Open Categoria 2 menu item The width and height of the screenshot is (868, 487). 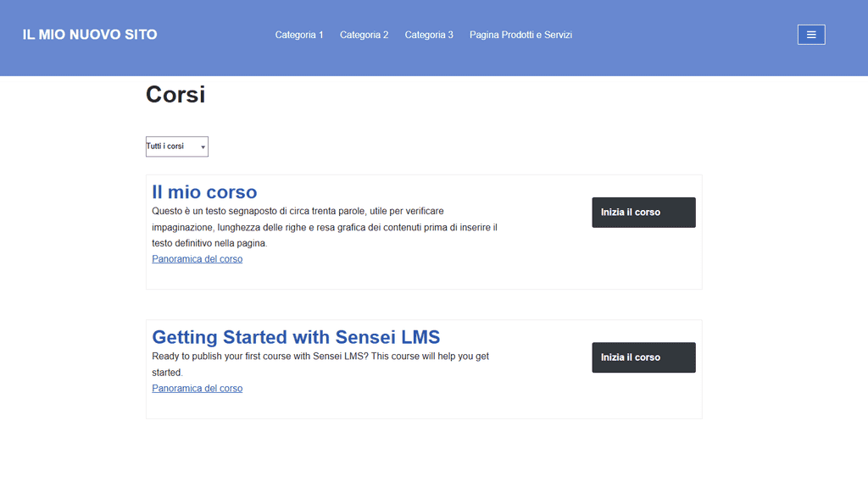364,35
